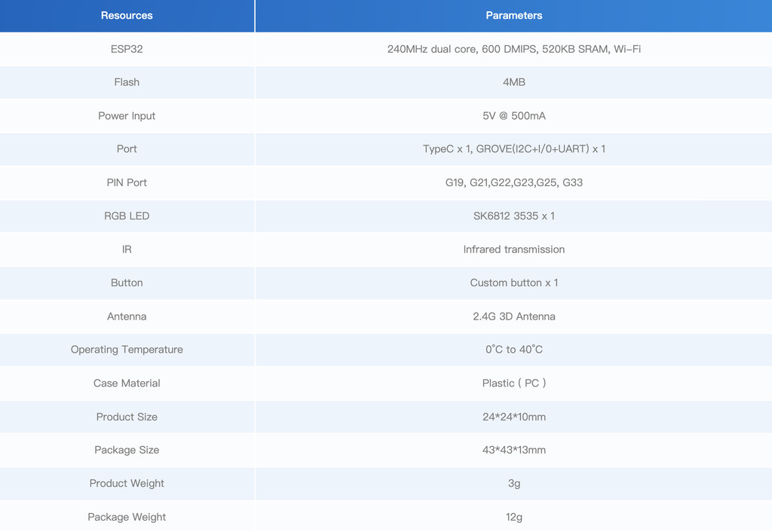Click the SK6812 3535 x 1 value
772x532 pixels.
click(513, 216)
